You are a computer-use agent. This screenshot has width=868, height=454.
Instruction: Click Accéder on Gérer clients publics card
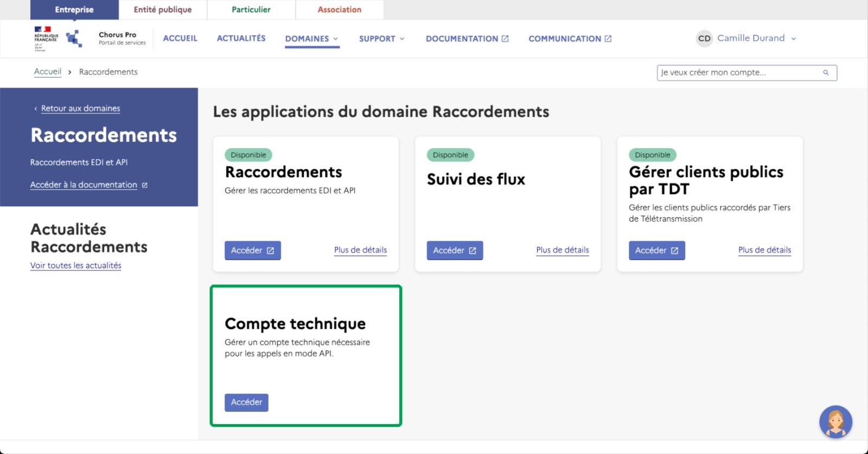[x=657, y=250]
